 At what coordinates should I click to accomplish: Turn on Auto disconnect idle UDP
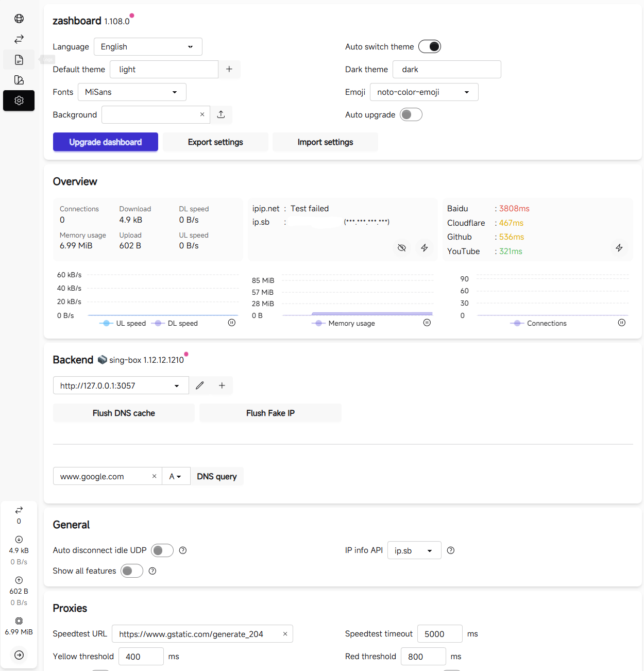pyautogui.click(x=162, y=550)
